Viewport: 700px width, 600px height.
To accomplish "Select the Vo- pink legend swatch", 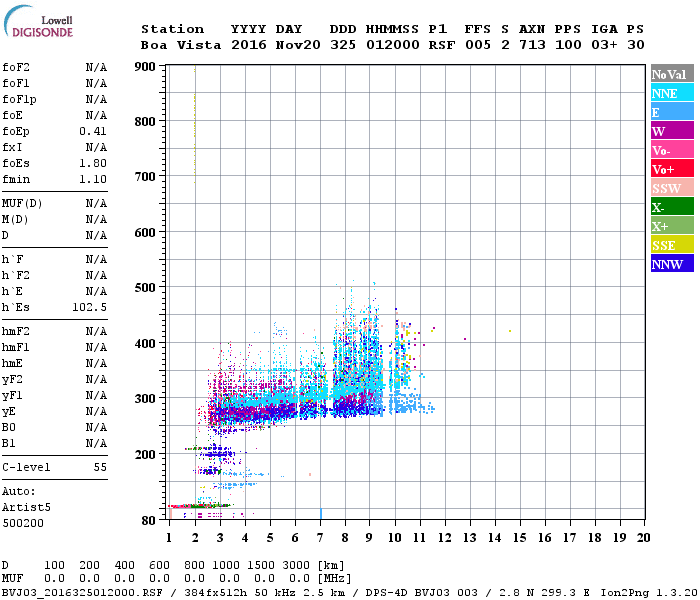I will [x=672, y=150].
